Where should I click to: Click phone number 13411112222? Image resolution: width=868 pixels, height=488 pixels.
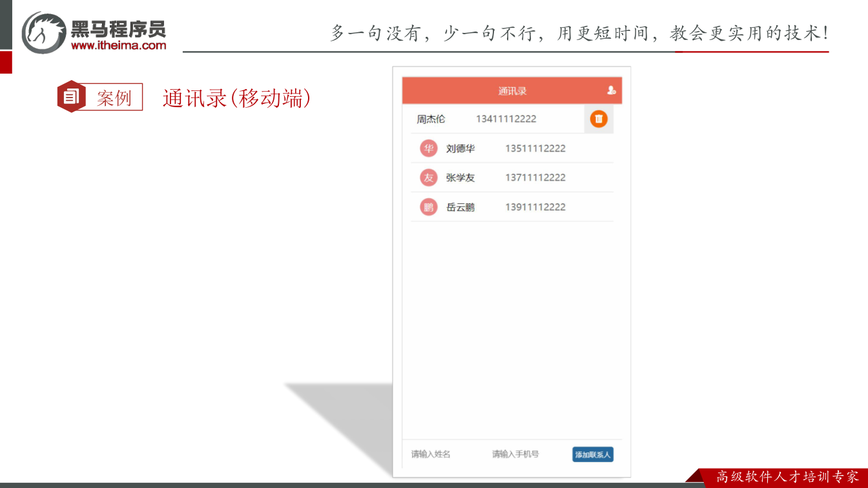506,119
